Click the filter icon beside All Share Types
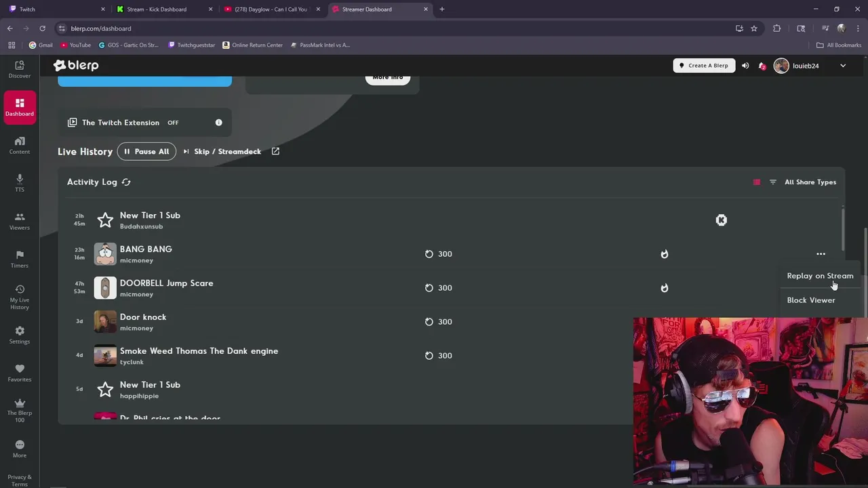868x488 pixels. pos(772,182)
